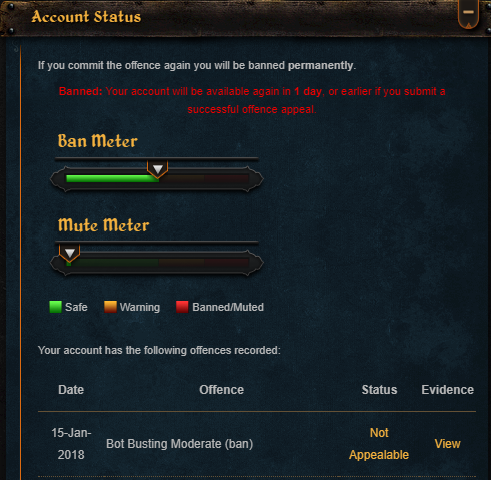View evidence for Bot Busting offence
Viewport: 491px width, 480px height.
click(x=447, y=444)
